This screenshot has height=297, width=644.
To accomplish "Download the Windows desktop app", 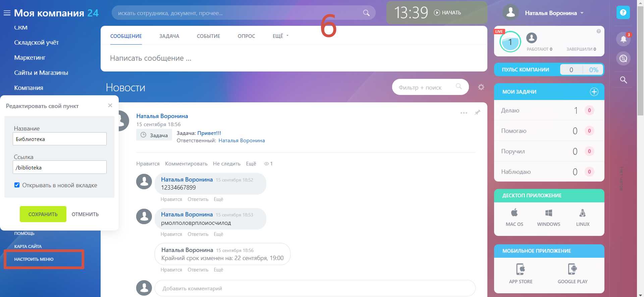I will click(x=549, y=217).
